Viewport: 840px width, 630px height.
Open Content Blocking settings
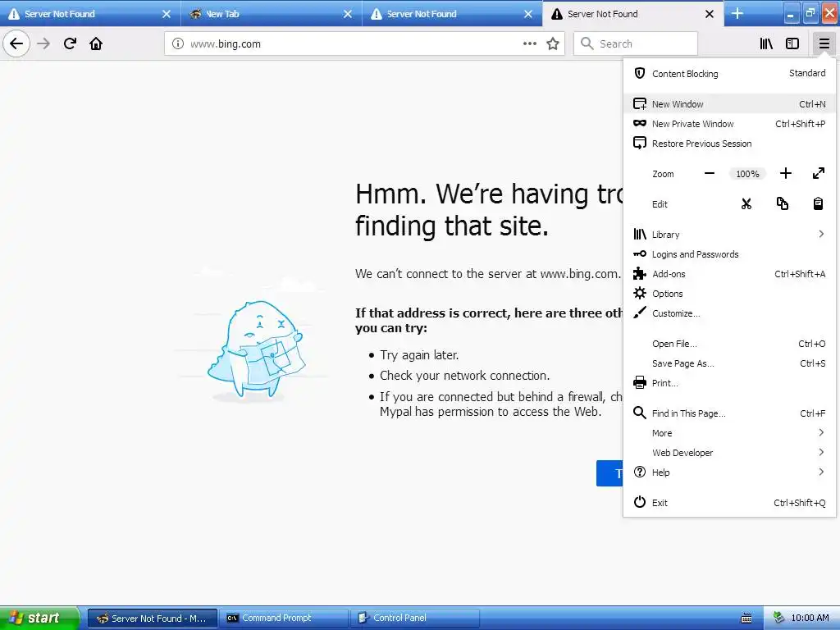click(x=729, y=73)
